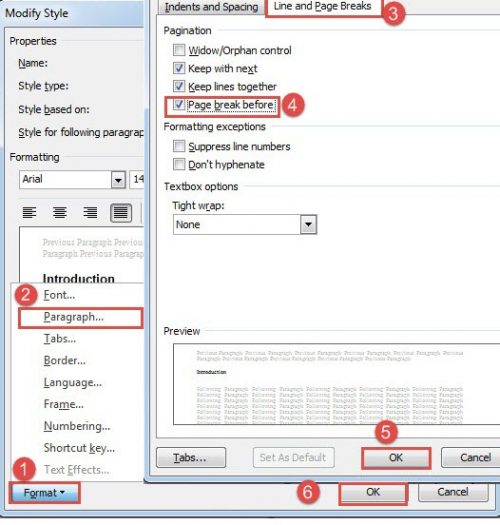
Task: Choose Paragraph... from Format menu
Action: click(x=74, y=317)
